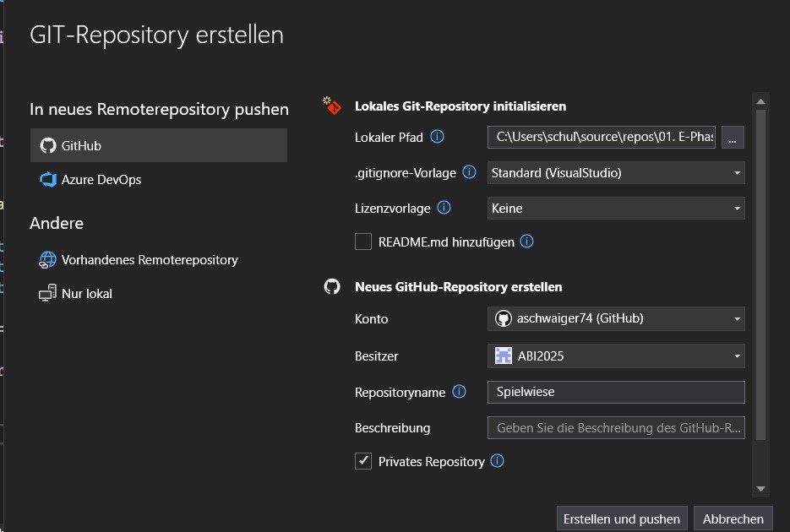Click info icon next to .gitignore-Vorlage

[x=469, y=172]
